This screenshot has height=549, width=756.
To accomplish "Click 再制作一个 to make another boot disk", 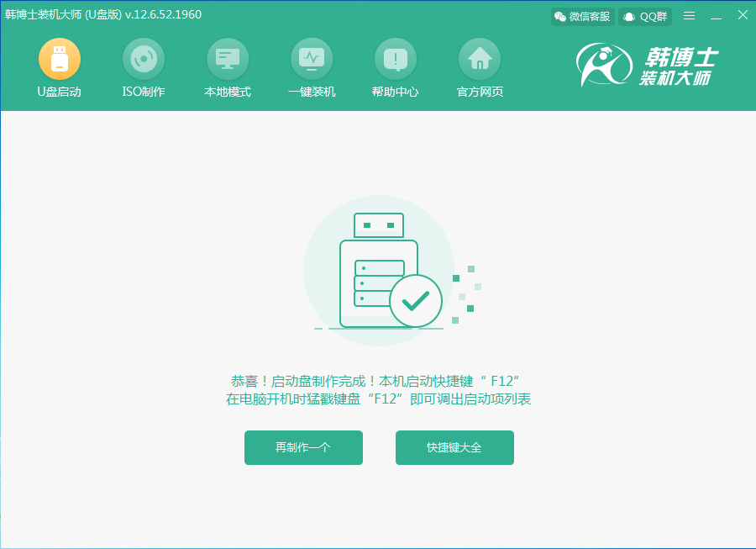I will (x=303, y=447).
